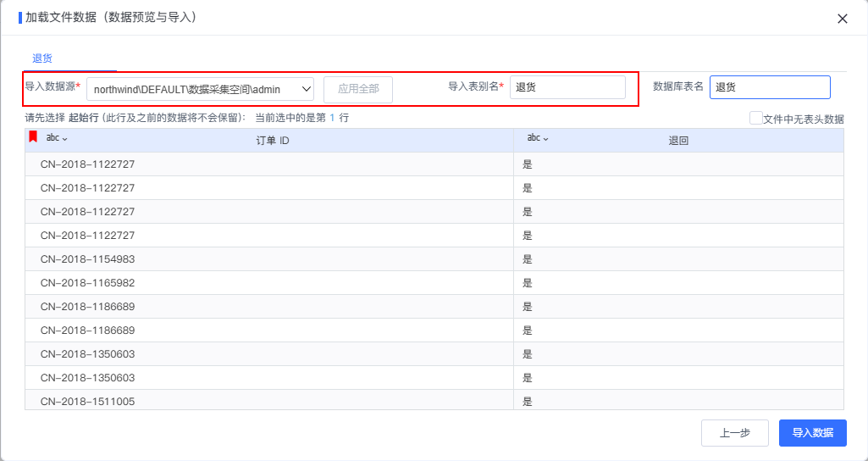Image resolution: width=868 pixels, height=461 pixels.
Task: Click the 上一步 button
Action: coord(734,433)
